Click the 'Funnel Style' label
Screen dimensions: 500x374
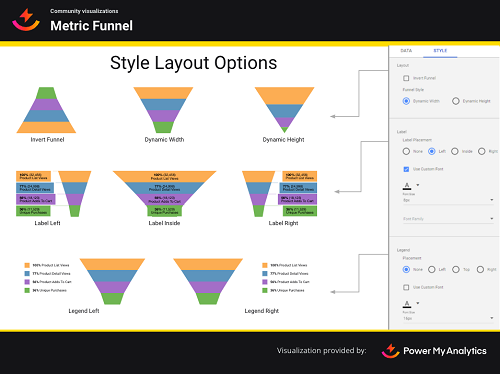click(x=413, y=90)
